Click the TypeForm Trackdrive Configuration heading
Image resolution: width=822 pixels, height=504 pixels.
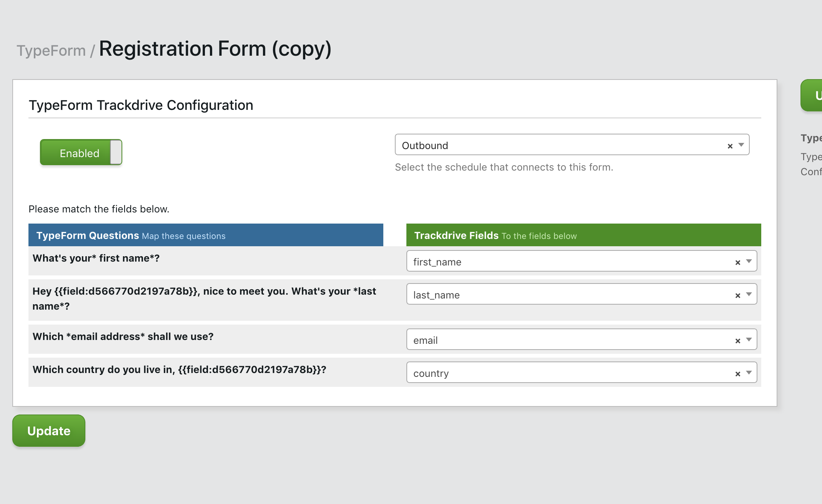coord(141,105)
